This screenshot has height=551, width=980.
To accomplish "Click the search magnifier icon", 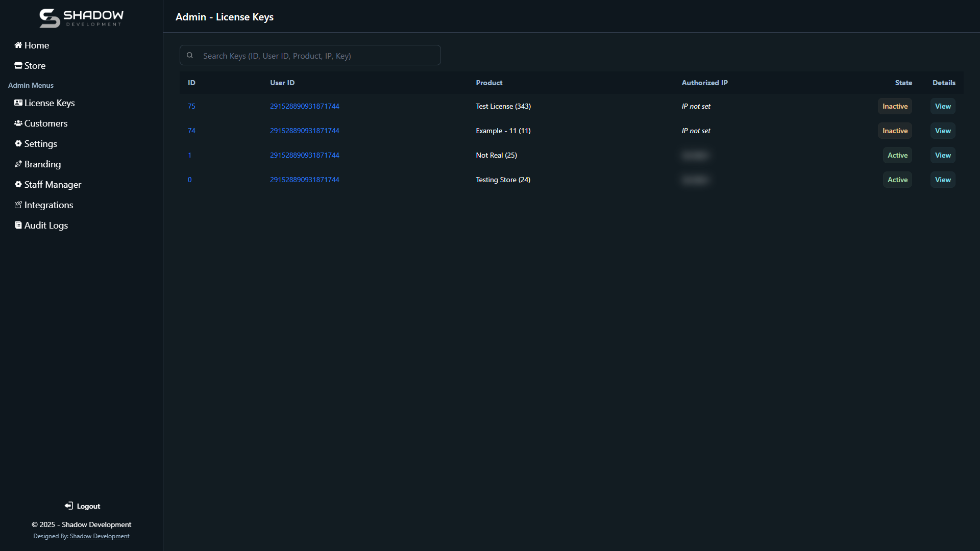I will (x=190, y=56).
